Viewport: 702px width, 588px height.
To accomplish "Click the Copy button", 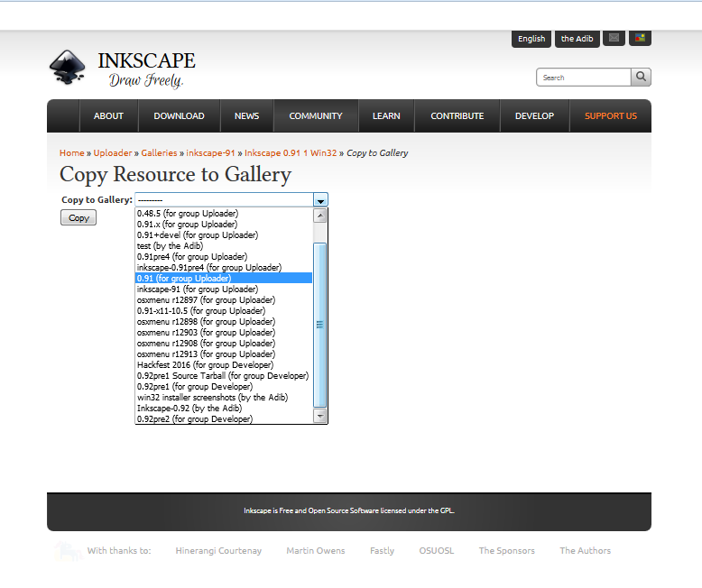I will tap(79, 218).
